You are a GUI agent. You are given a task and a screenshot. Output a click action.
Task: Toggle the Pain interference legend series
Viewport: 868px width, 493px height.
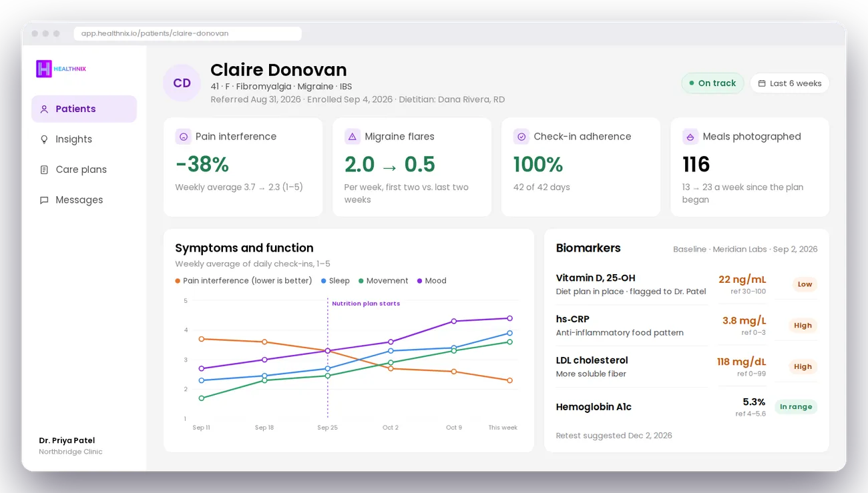point(244,281)
